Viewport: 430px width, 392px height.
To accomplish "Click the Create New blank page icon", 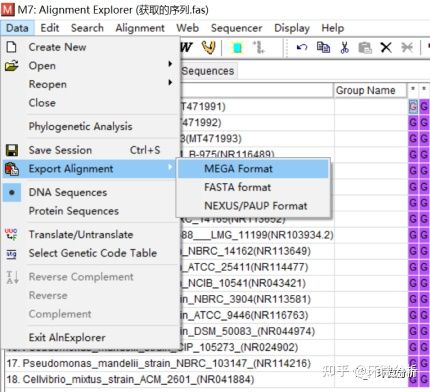I will (12, 47).
